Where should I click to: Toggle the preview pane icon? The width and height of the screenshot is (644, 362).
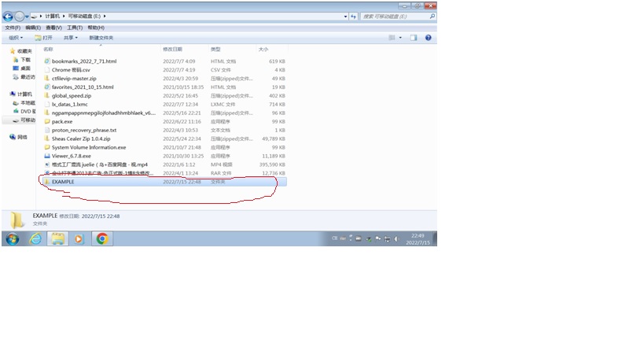(x=414, y=37)
